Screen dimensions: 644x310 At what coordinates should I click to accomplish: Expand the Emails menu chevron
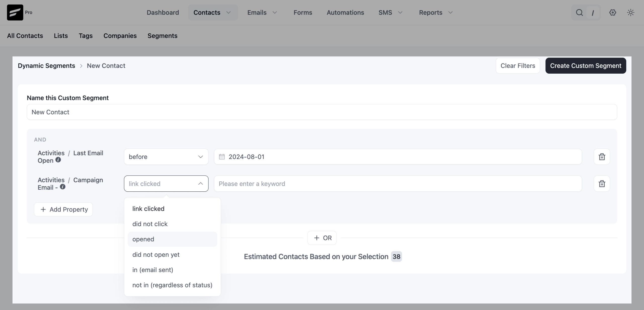click(x=275, y=13)
